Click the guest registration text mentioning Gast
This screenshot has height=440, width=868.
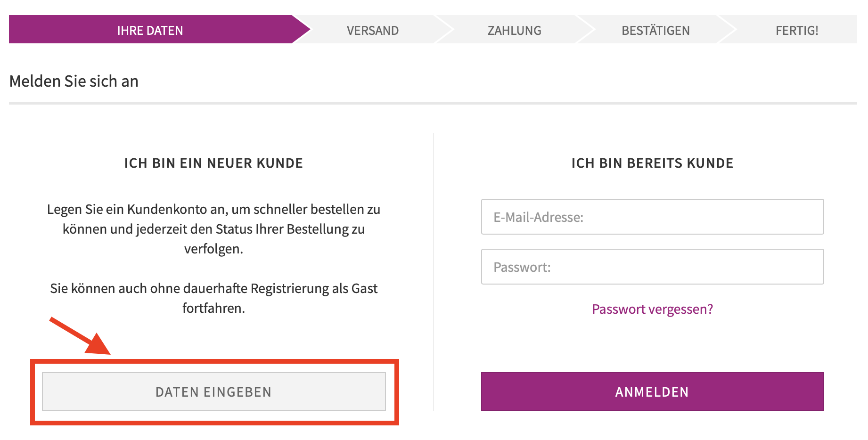coord(213,298)
